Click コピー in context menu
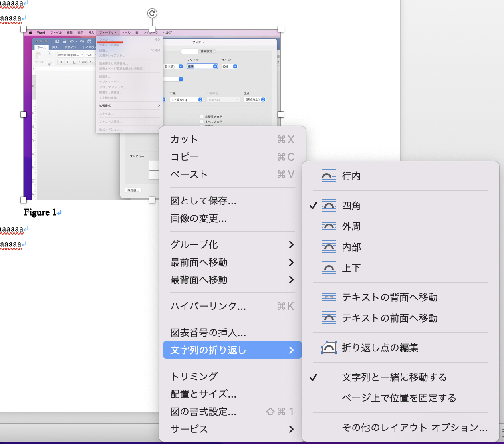 point(232,157)
